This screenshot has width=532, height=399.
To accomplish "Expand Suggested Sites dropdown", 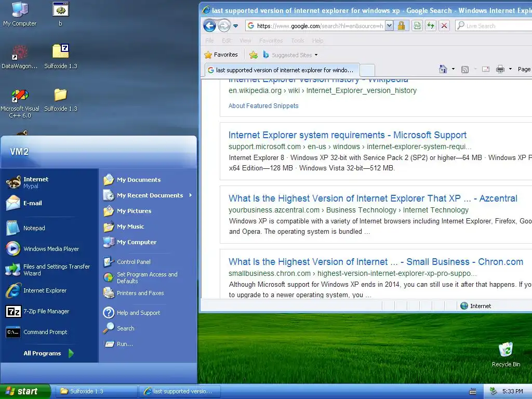I will click(316, 55).
